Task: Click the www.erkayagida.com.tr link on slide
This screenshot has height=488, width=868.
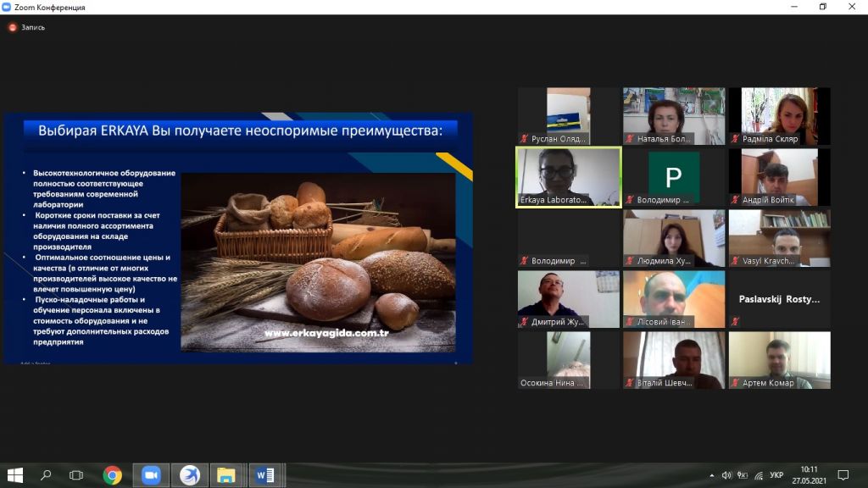Action: click(x=326, y=333)
